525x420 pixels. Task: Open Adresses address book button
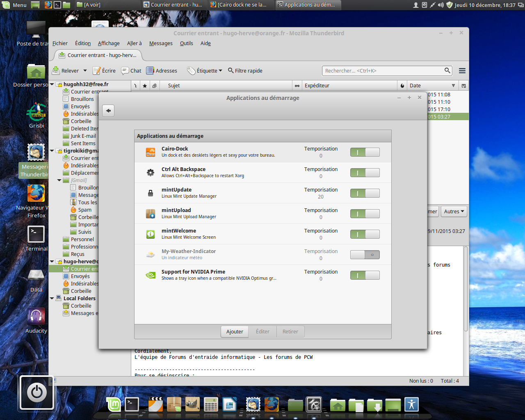pos(162,71)
